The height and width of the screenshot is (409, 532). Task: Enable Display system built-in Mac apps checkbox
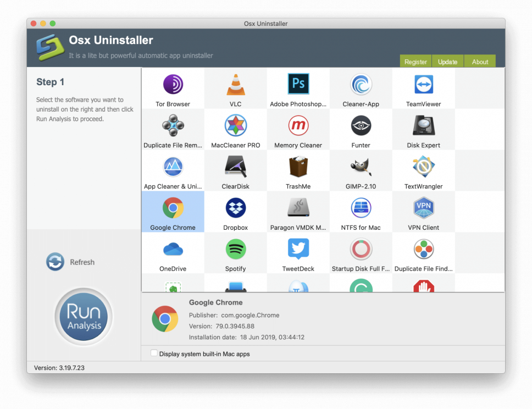(154, 353)
